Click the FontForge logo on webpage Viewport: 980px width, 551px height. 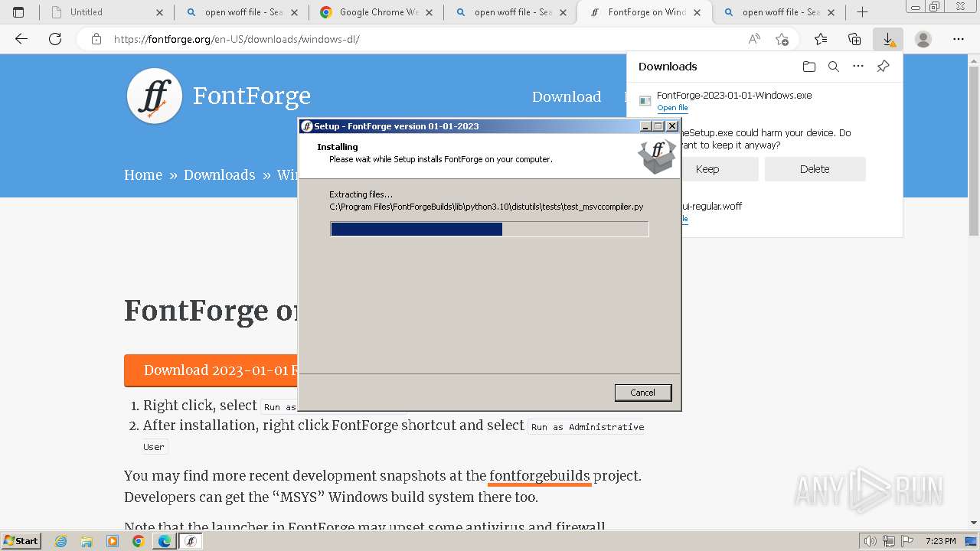tap(155, 96)
